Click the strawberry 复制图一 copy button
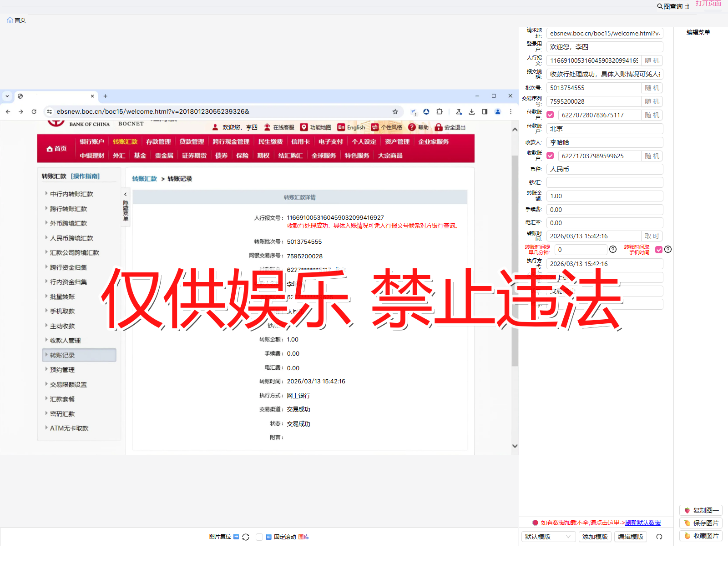Image resolution: width=728 pixels, height=573 pixels. tap(700, 510)
